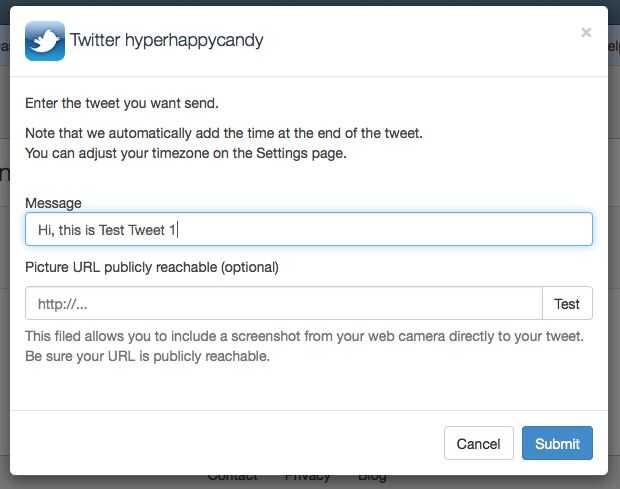
Task: Click the timezone Settings page sentence
Action: tap(185, 153)
